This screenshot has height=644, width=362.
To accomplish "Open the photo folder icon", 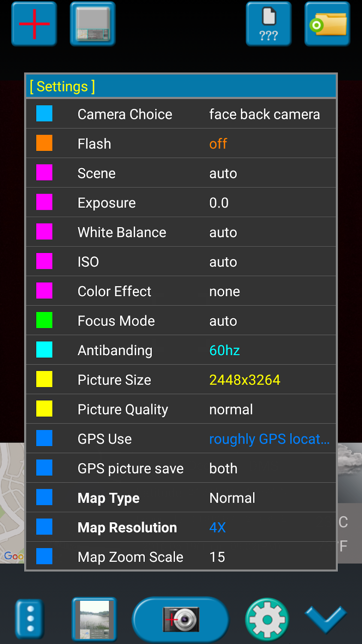I will tap(327, 24).
